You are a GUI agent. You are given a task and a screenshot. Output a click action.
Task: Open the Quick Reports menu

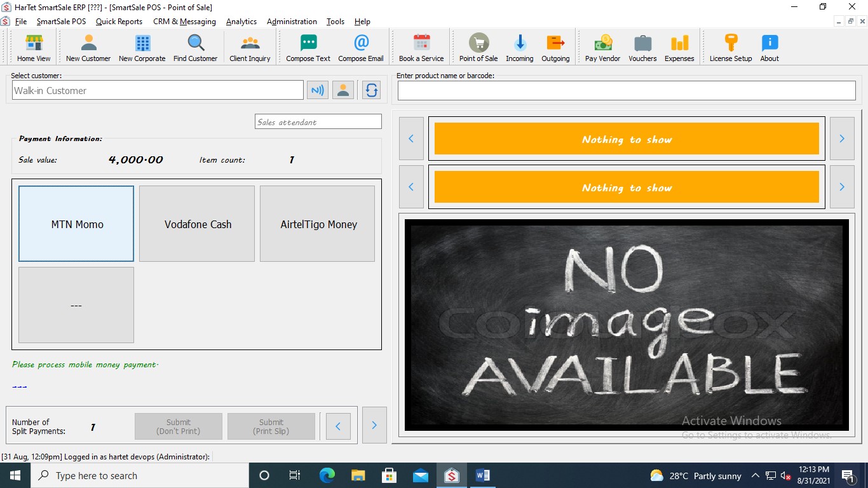(119, 22)
